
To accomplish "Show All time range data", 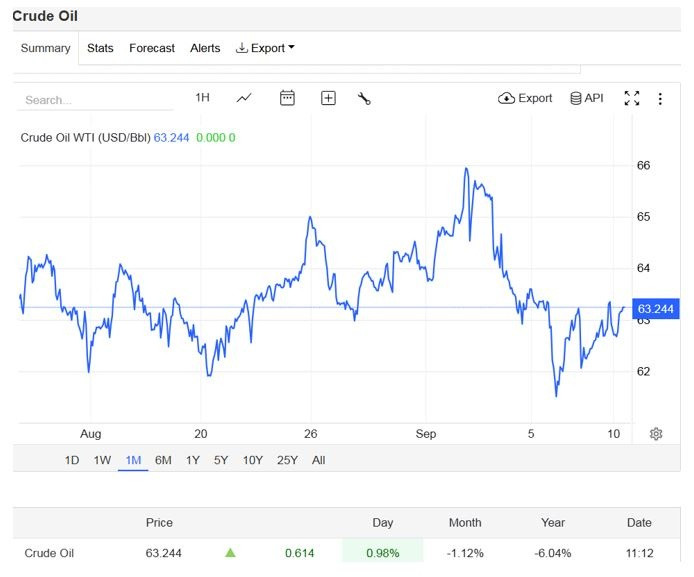I will point(318,460).
